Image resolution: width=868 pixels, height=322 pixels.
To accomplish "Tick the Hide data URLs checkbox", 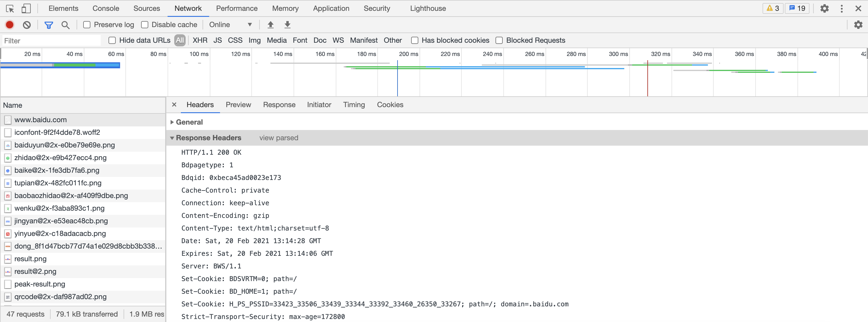I will pos(112,40).
